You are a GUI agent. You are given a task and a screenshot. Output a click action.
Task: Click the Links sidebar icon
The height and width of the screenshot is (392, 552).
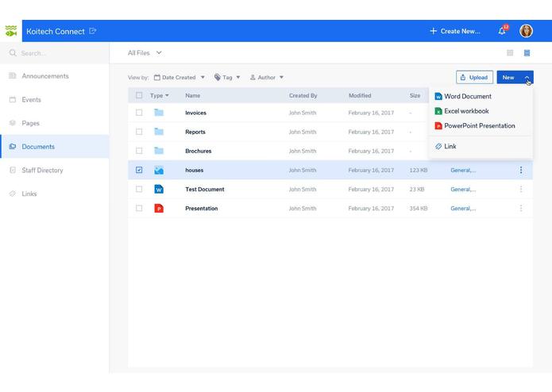13,194
